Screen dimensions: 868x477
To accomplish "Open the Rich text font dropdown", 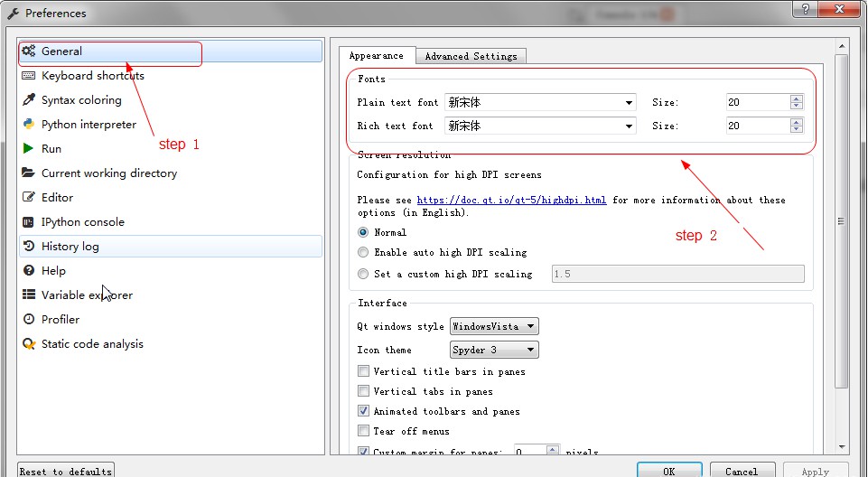I will (x=540, y=126).
